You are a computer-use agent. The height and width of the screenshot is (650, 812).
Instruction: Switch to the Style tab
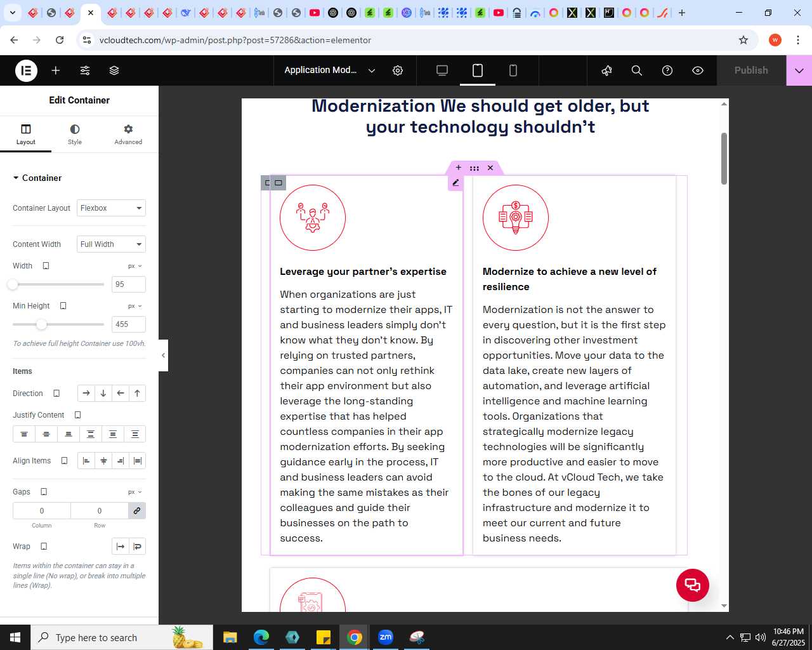click(x=75, y=135)
